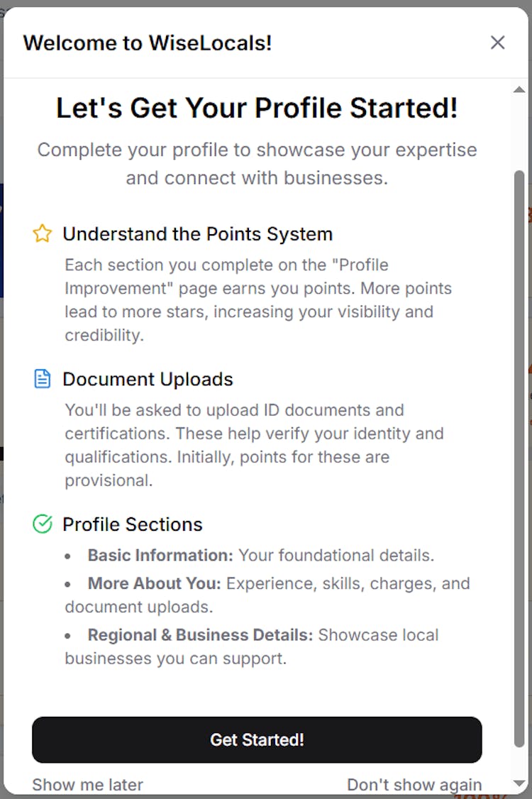532x799 pixels.
Task: Select the Don't show again link
Action: click(x=414, y=785)
